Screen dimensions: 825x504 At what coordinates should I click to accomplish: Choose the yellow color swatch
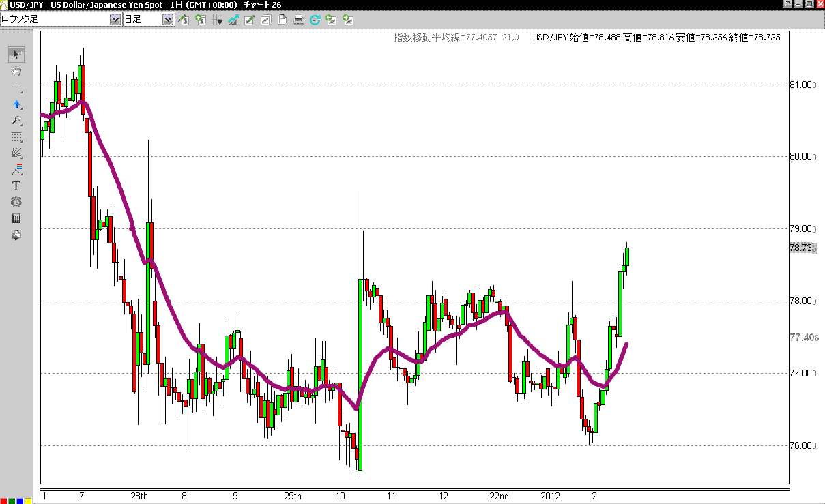[x=29, y=501]
